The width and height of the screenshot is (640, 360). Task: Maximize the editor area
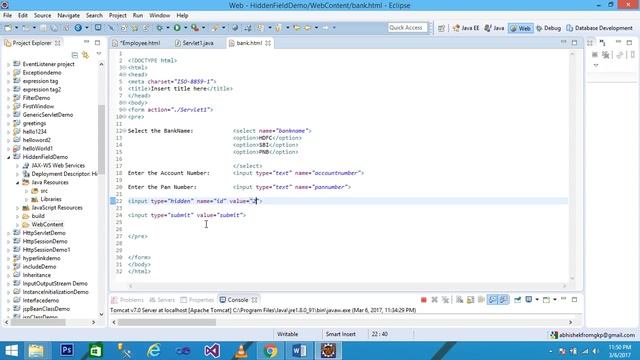click(574, 42)
